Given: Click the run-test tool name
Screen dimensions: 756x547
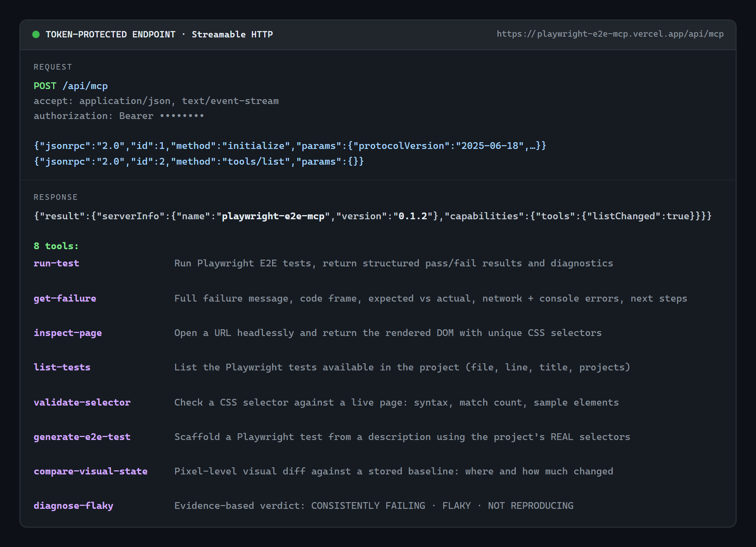Looking at the screenshot, I should click(x=57, y=263).
